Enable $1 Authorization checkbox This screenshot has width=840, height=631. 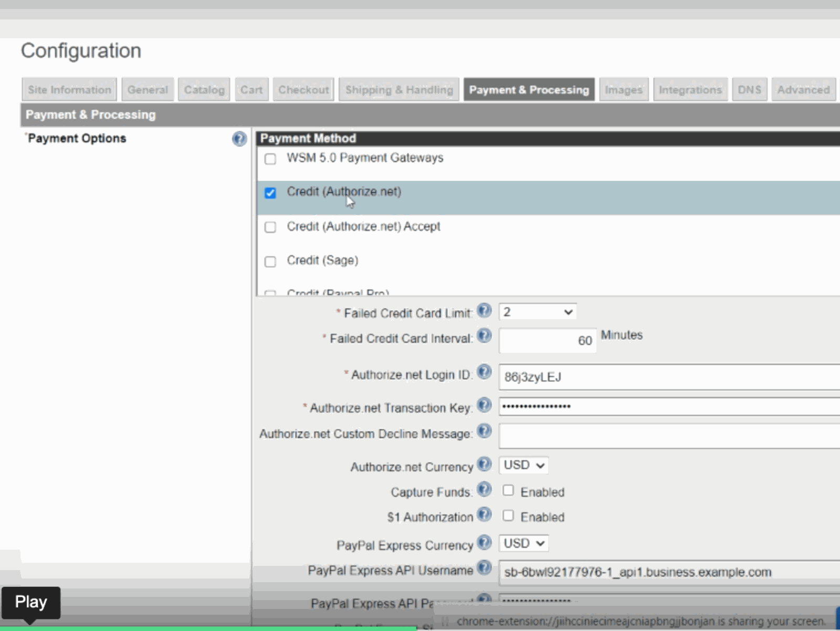pos(508,516)
